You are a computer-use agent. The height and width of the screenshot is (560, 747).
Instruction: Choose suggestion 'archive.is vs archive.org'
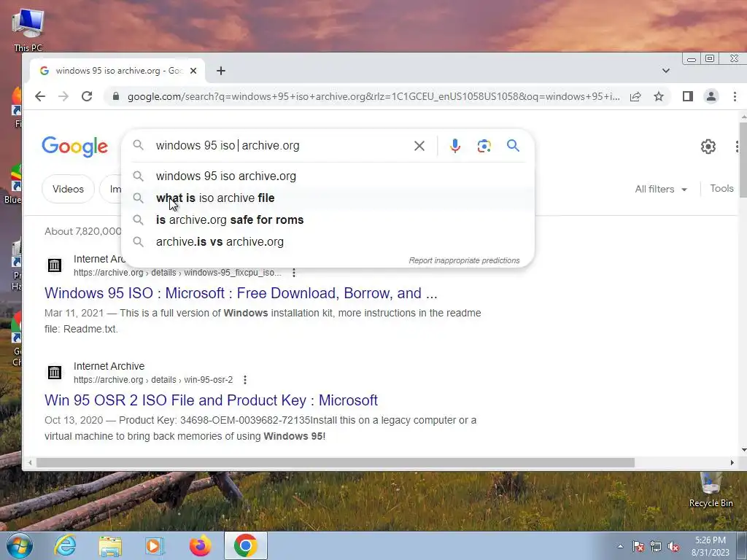coord(328,242)
